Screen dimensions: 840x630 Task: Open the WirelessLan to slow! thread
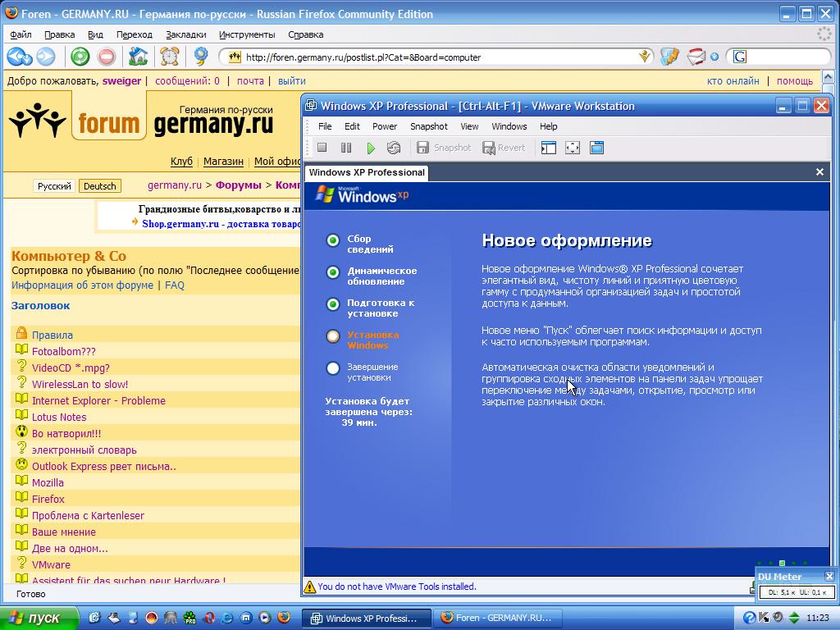(x=80, y=384)
